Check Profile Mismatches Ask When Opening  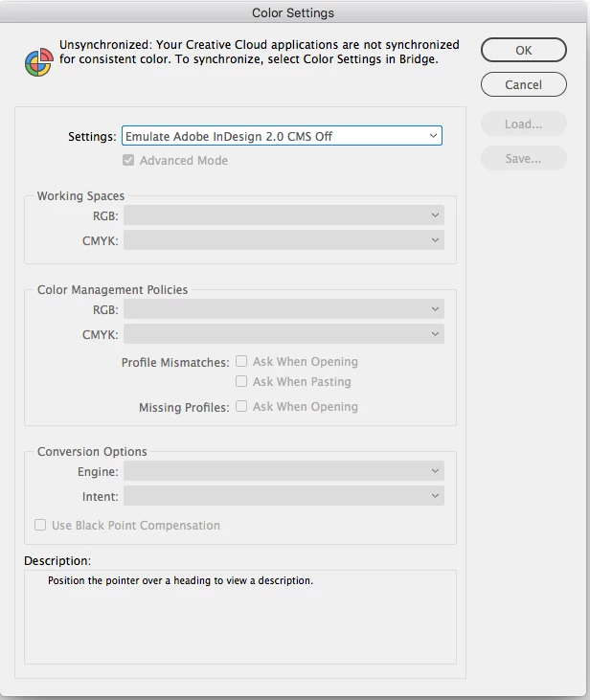click(241, 361)
